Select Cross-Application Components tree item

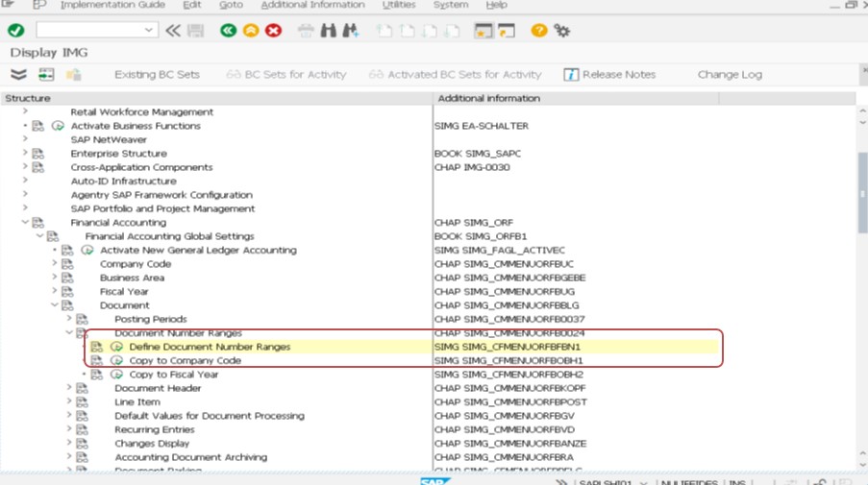click(x=141, y=167)
